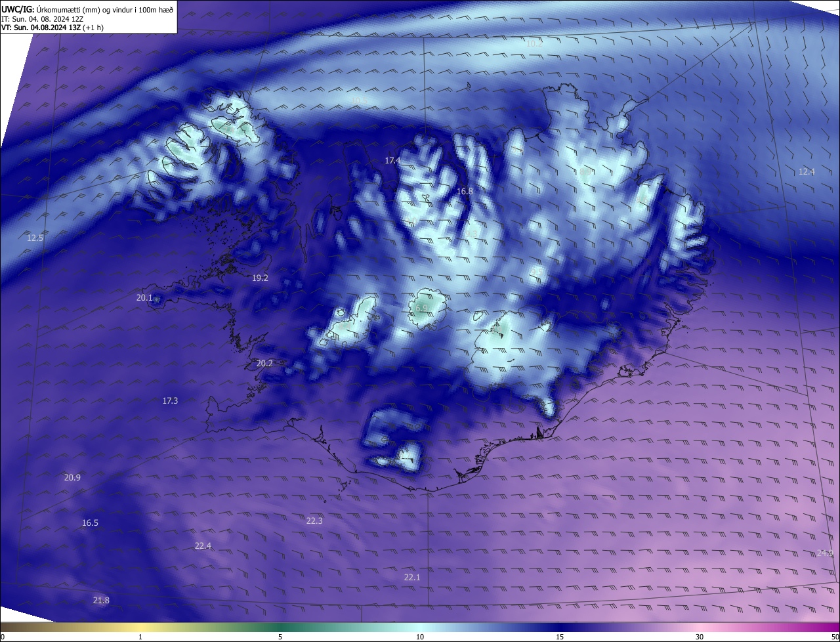840x642 pixels.
Task: Click the 22.1 value label
Action: [x=411, y=577]
